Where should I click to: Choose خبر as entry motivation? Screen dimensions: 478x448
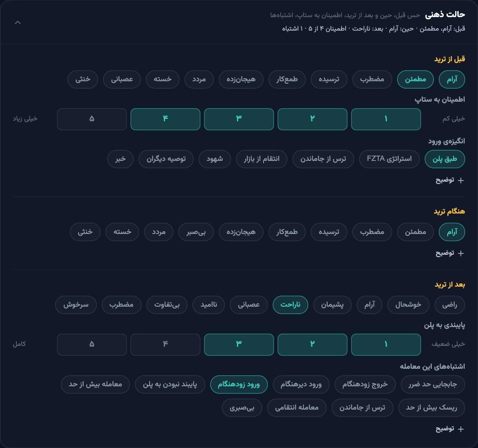[x=121, y=159]
